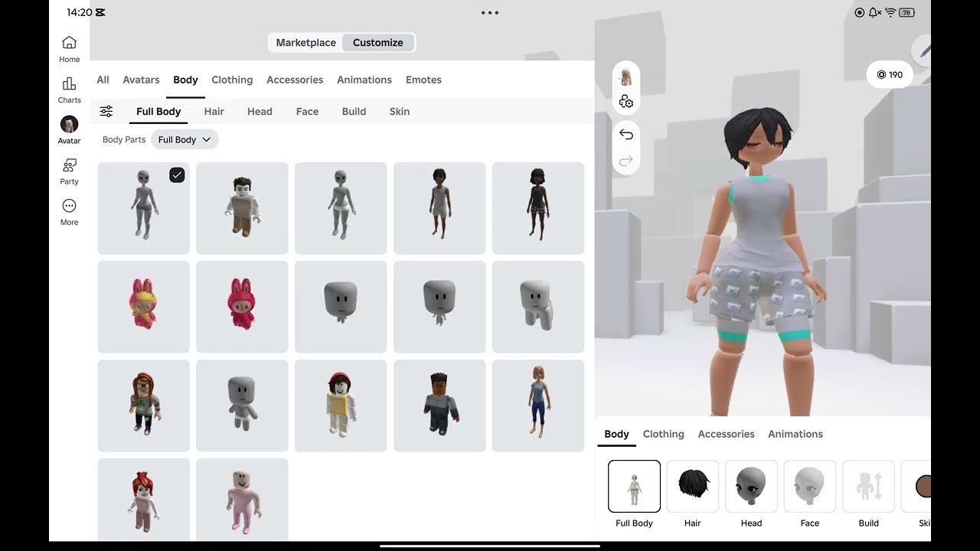Open Charts from the sidebar
Viewport: 980px width, 551px height.
pos(69,90)
